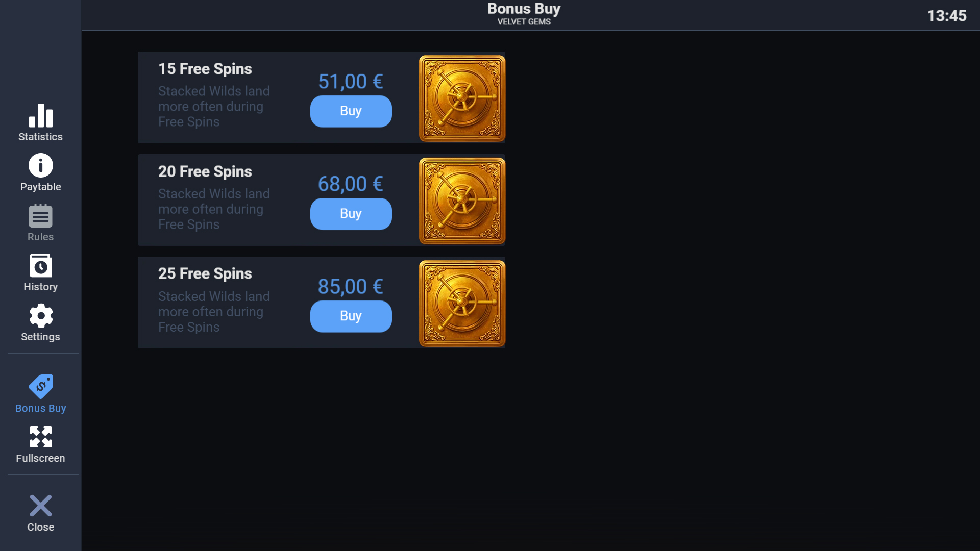Show game History clock icon

pyautogui.click(x=41, y=266)
